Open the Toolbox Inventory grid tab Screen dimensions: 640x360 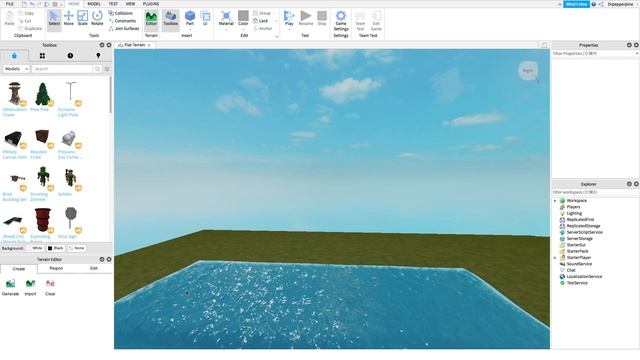[x=42, y=56]
